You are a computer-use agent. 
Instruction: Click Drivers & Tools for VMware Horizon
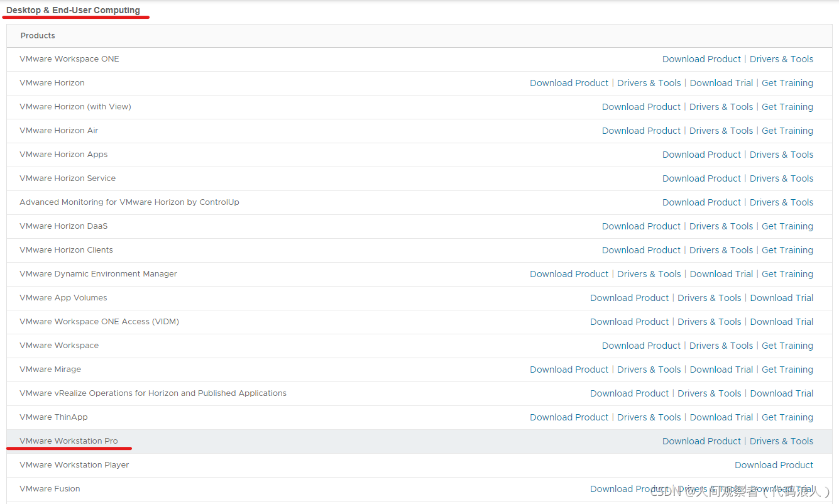tap(649, 83)
